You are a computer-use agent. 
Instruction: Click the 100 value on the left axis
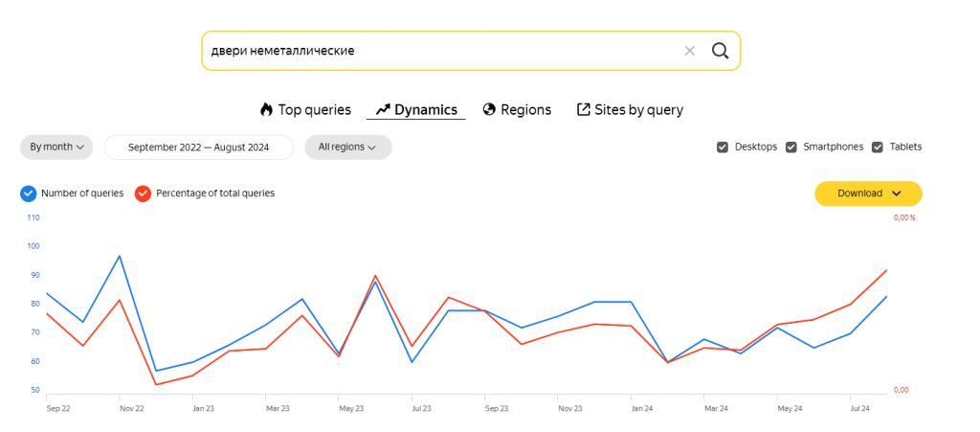pos(33,246)
